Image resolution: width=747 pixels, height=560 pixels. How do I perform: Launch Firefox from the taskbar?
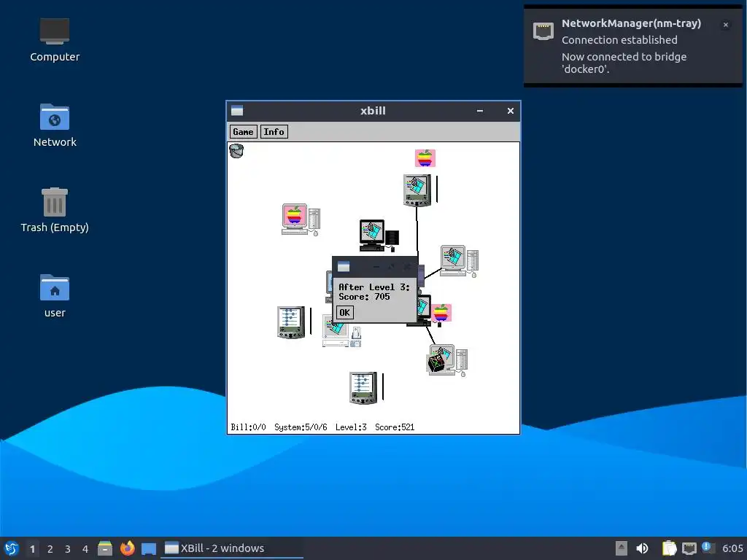[127, 548]
